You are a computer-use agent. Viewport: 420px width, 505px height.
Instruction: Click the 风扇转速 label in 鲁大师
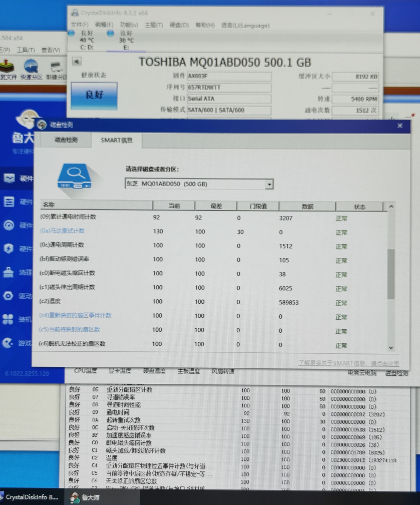(223, 371)
